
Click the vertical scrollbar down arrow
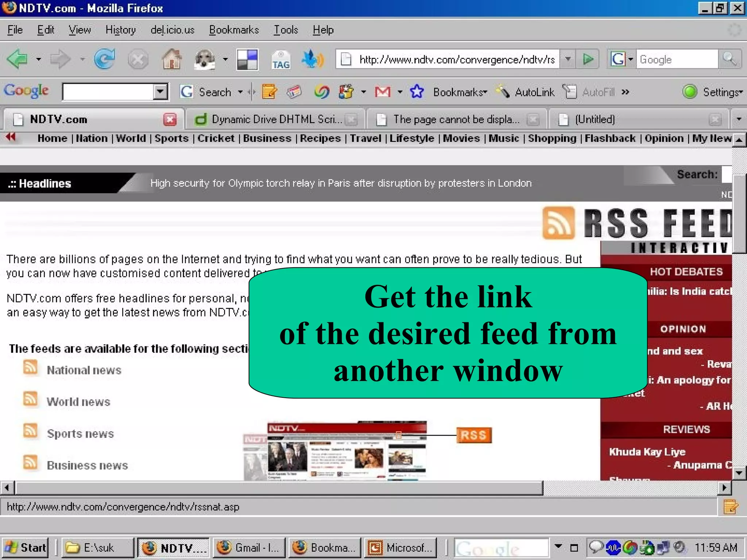(739, 473)
